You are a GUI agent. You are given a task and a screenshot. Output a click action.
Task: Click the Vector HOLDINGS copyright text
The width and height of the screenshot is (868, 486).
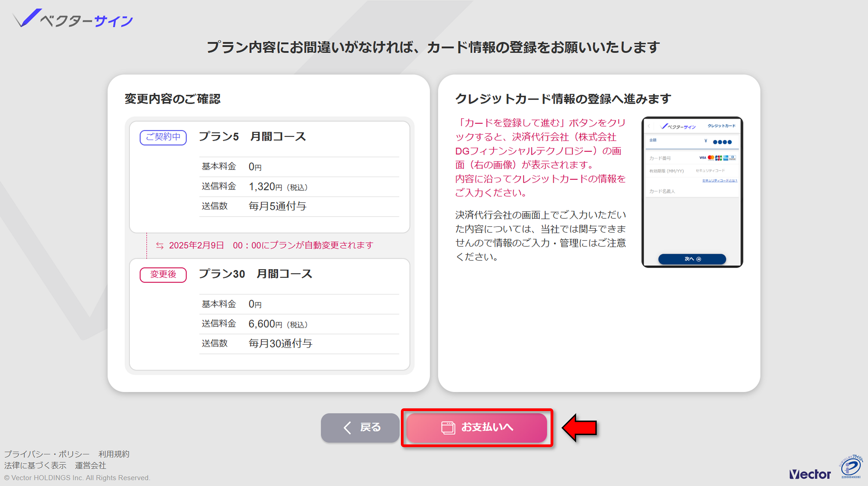coord(77,478)
